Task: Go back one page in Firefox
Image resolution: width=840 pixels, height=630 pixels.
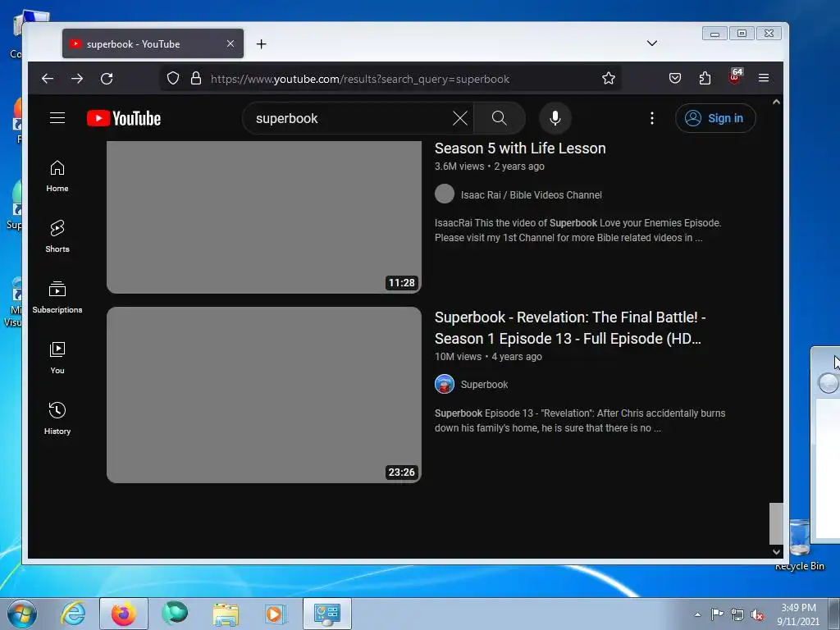Action: 48,79
